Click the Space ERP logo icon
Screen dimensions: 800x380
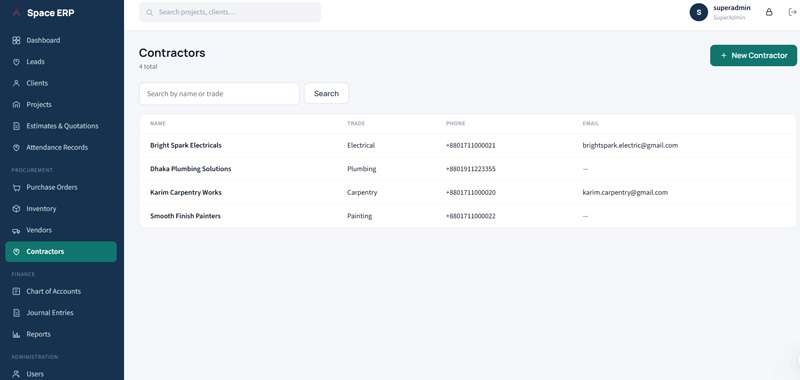click(16, 13)
